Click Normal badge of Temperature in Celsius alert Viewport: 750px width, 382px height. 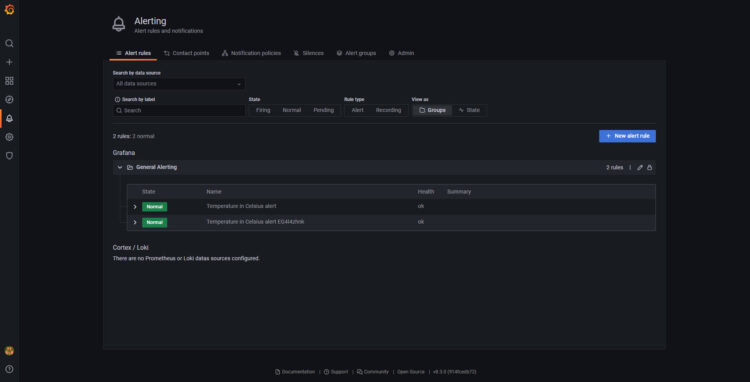154,207
